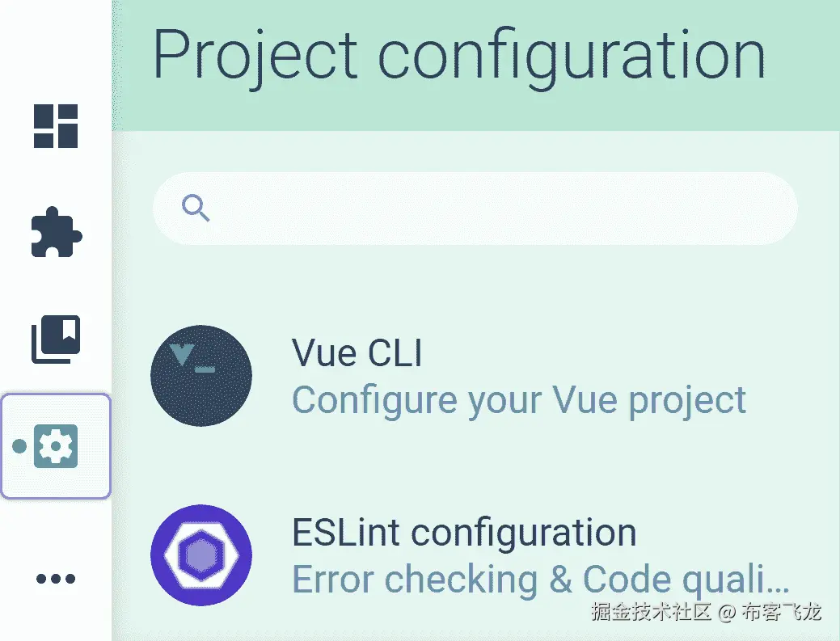Viewport: 840px width, 641px height.
Task: Select the "Vue CLI" title text
Action: point(357,353)
